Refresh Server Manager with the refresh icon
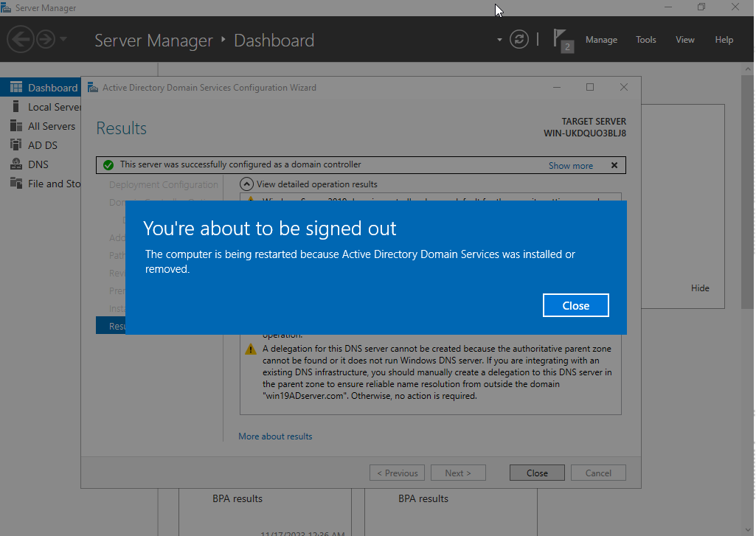Viewport: 756px width, 536px height. [x=519, y=39]
